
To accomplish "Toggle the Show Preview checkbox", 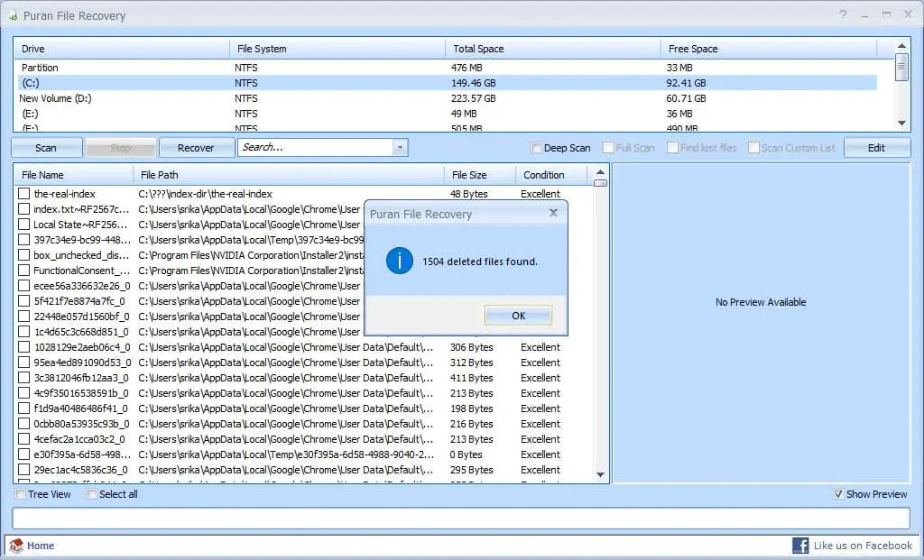I will [839, 494].
